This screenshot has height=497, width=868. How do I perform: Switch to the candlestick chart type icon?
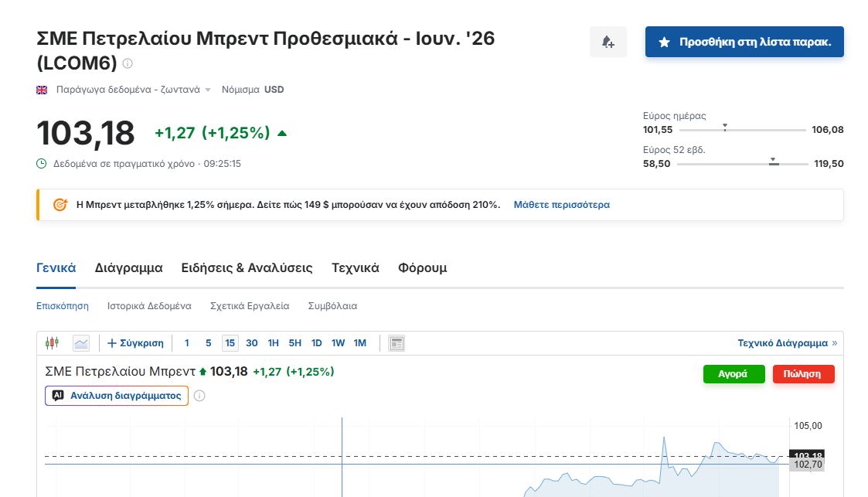52,343
